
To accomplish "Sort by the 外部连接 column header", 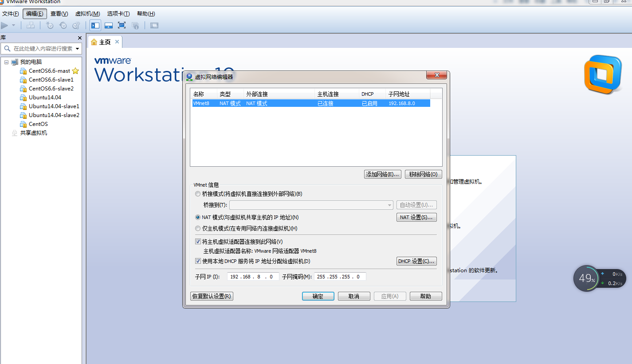I will (x=279, y=94).
